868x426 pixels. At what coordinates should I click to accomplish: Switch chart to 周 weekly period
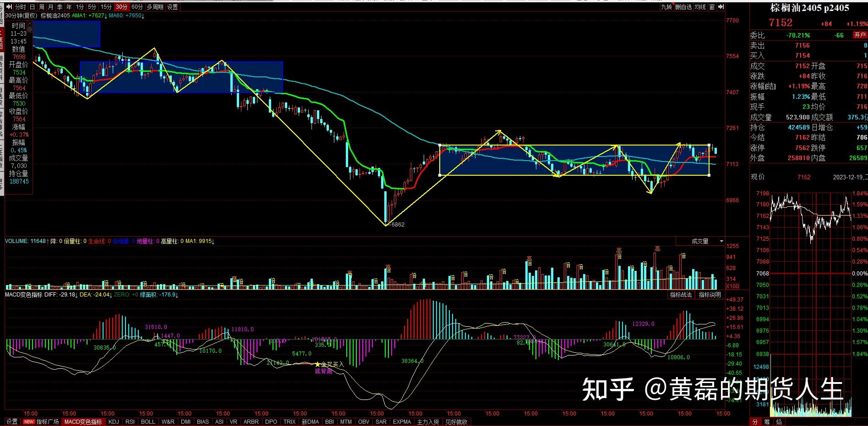[x=42, y=7]
